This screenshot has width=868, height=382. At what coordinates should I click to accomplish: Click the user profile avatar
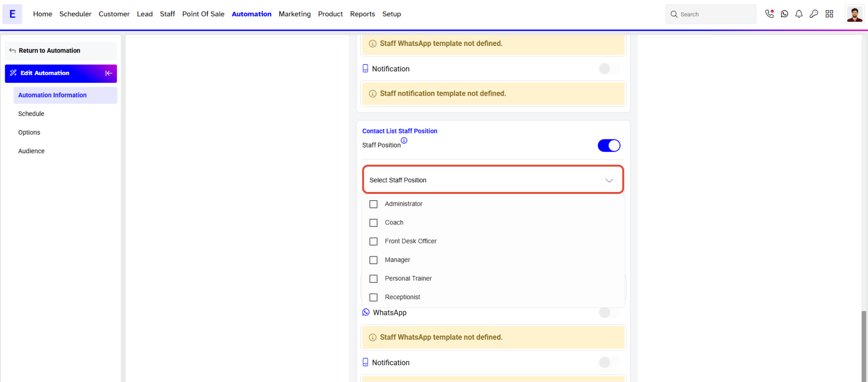[855, 14]
